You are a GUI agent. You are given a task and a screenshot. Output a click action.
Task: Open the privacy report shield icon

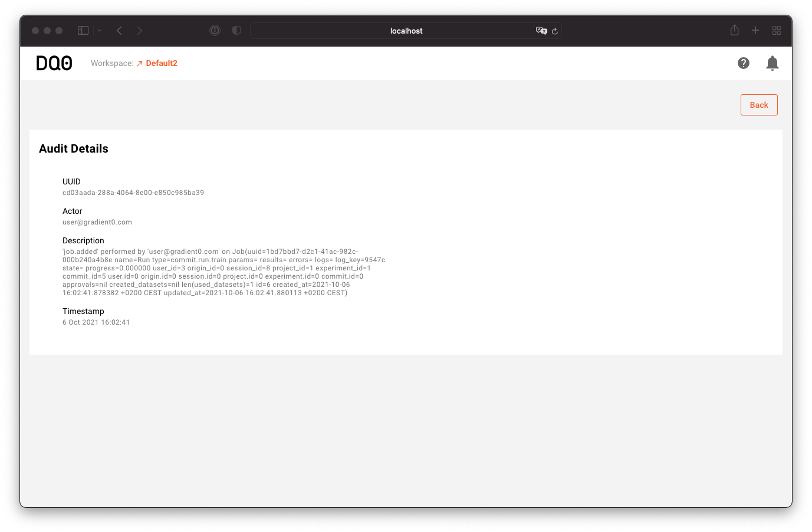click(x=236, y=31)
